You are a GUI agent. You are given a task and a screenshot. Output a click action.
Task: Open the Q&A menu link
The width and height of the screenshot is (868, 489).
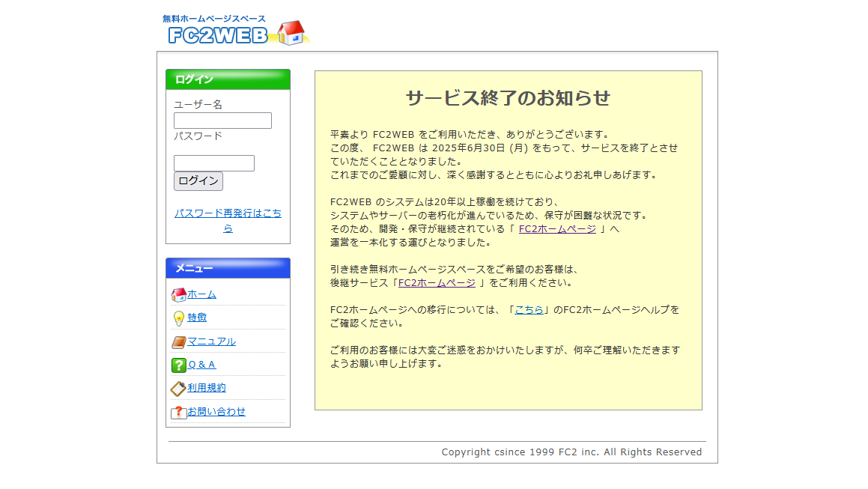(x=201, y=365)
